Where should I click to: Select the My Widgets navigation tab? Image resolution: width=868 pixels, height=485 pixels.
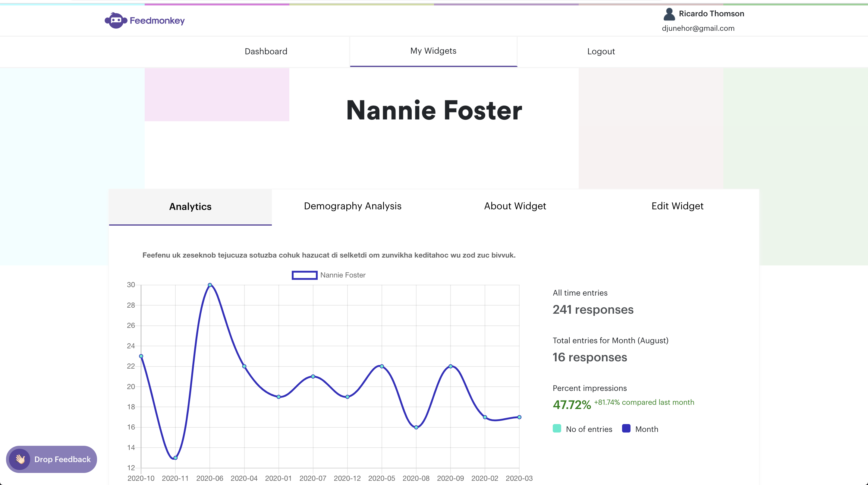(x=433, y=51)
